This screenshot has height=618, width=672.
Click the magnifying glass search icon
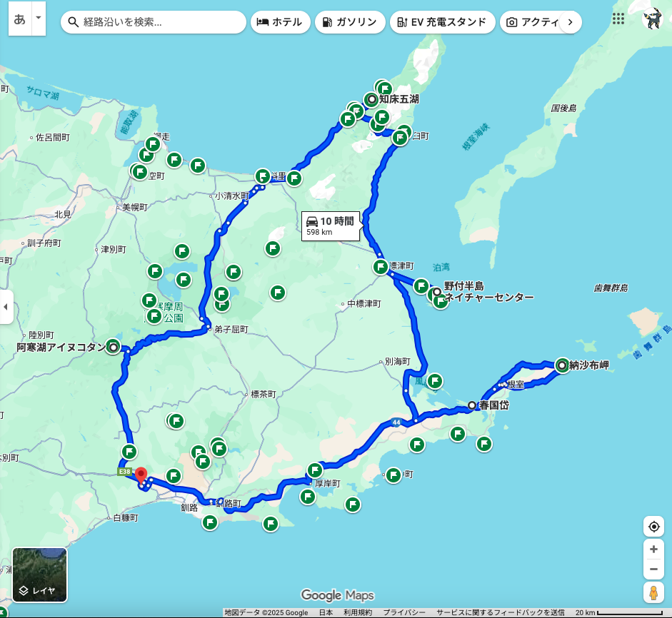(74, 22)
